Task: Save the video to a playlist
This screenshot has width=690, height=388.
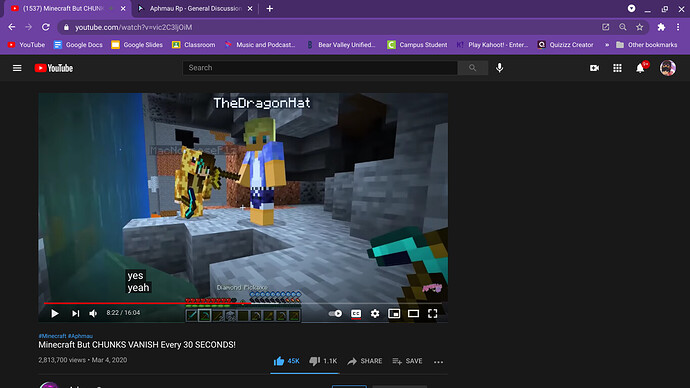Action: tap(407, 361)
